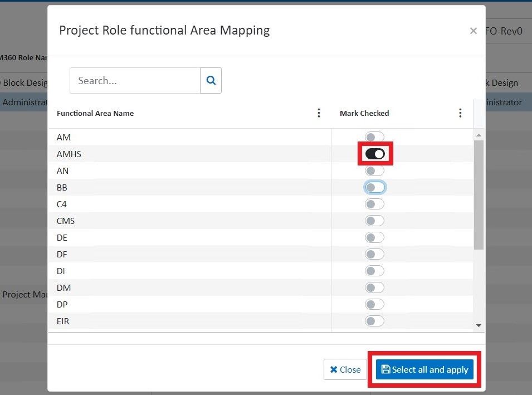
Task: Click Select all and apply button
Action: (424, 369)
